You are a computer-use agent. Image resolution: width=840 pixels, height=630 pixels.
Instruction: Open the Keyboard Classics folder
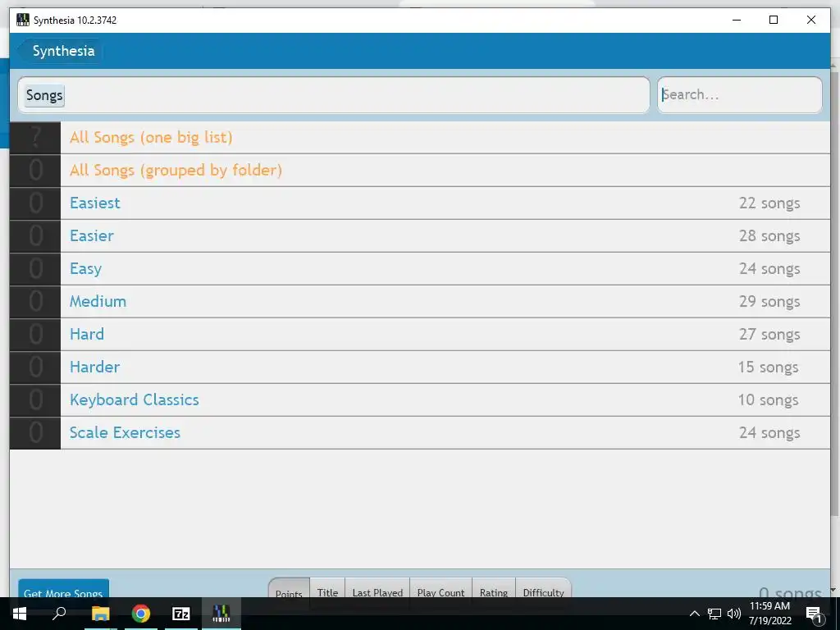tap(419, 399)
